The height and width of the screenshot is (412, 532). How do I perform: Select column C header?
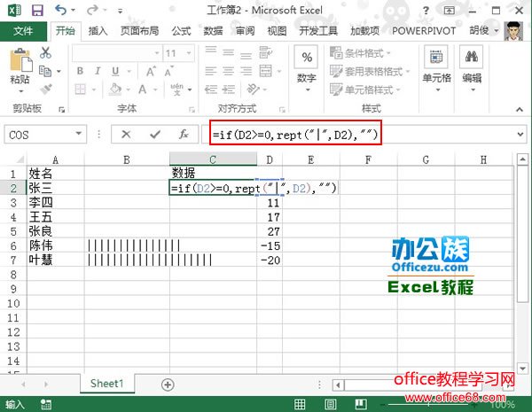coord(213,159)
